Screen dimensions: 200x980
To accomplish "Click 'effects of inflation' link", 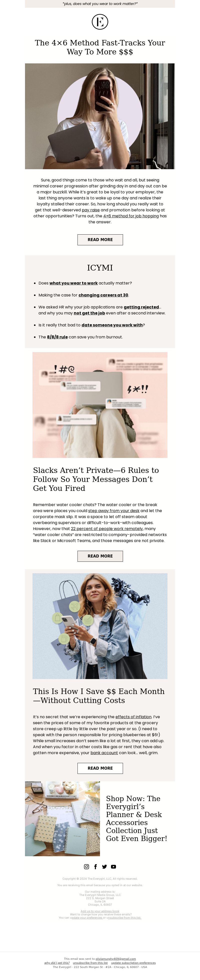I will point(133,717).
